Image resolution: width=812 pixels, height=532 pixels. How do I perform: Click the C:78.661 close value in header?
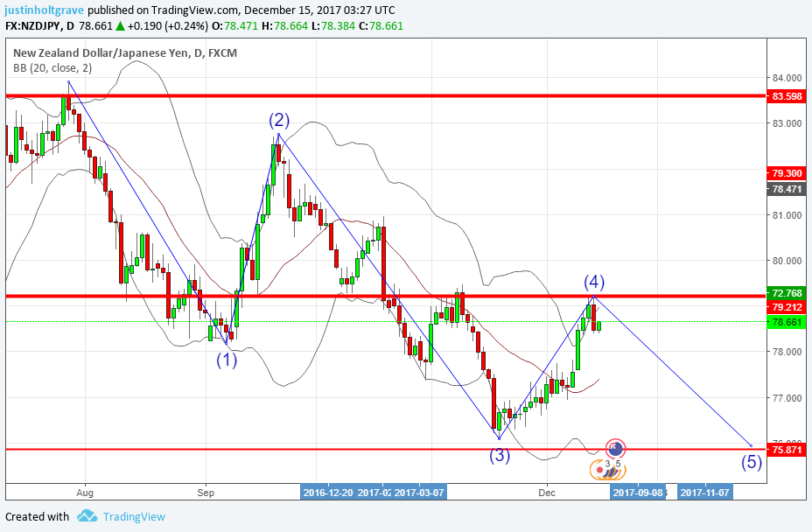coord(381,26)
